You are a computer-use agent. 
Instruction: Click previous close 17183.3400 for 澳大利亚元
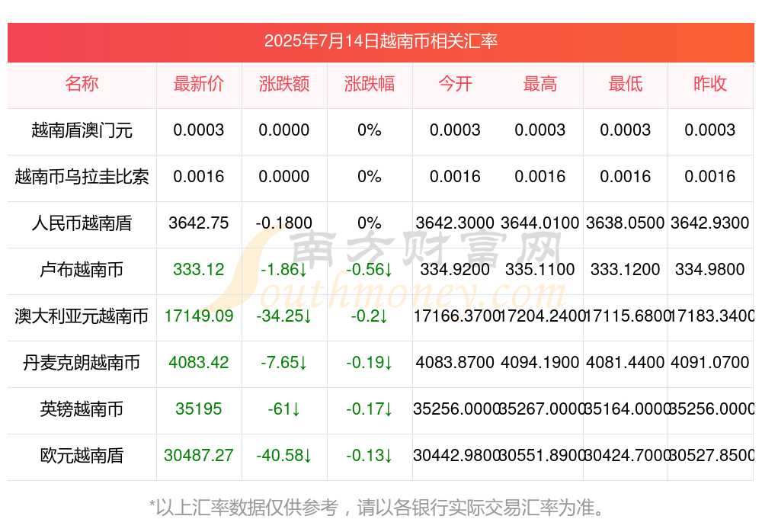click(x=712, y=316)
